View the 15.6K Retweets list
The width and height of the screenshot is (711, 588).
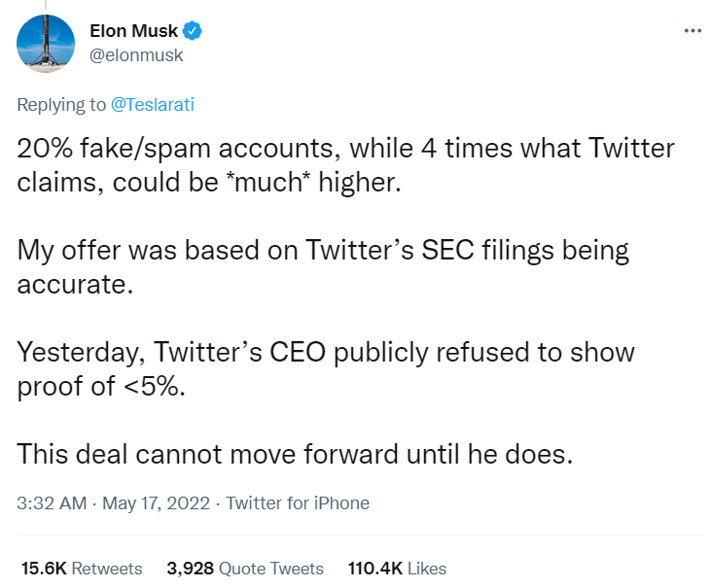coord(82,569)
